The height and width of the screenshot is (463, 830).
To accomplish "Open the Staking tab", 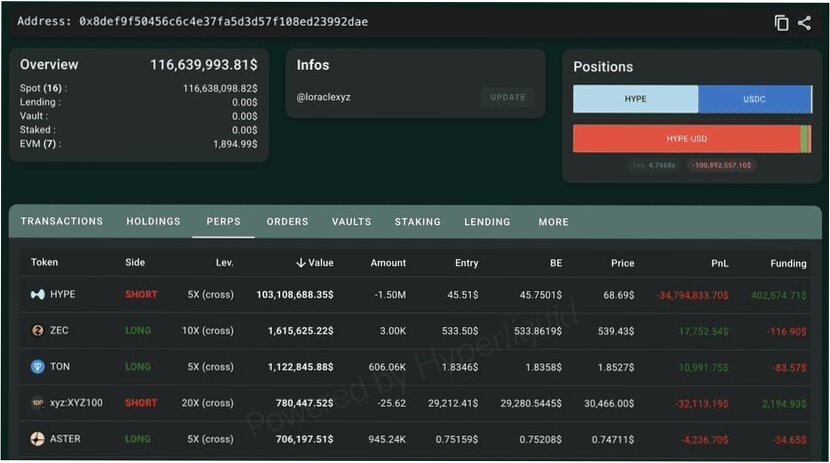I will 418,222.
